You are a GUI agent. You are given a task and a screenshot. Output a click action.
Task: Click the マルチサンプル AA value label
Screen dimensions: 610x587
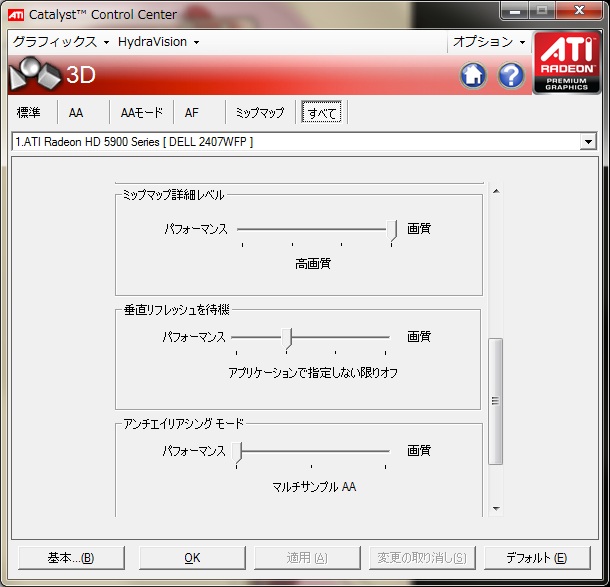[x=314, y=487]
